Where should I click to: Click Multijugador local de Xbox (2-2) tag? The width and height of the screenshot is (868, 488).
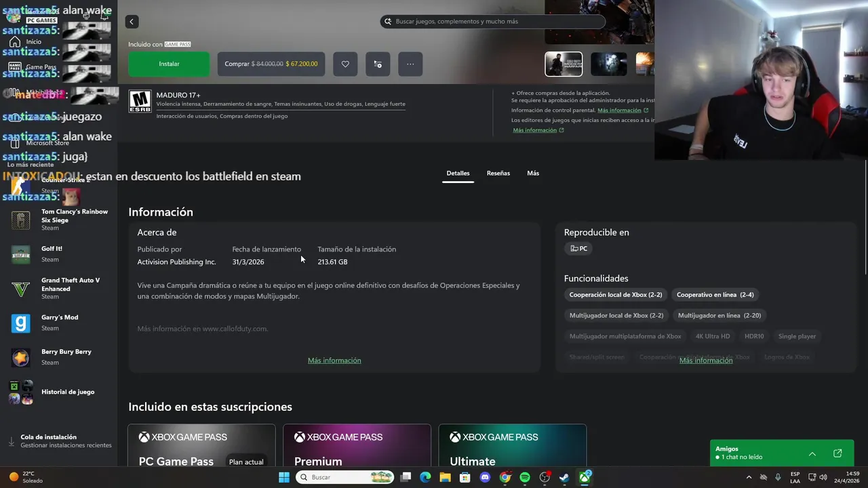(616, 315)
